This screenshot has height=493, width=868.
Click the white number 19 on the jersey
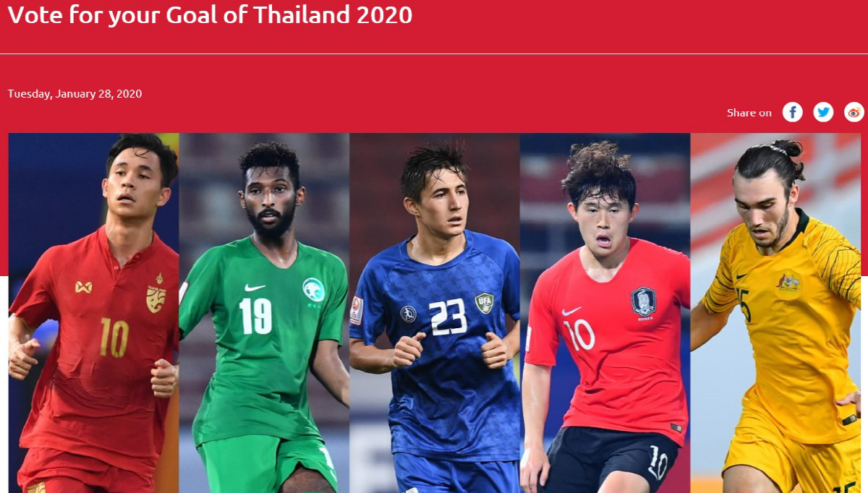point(256,317)
